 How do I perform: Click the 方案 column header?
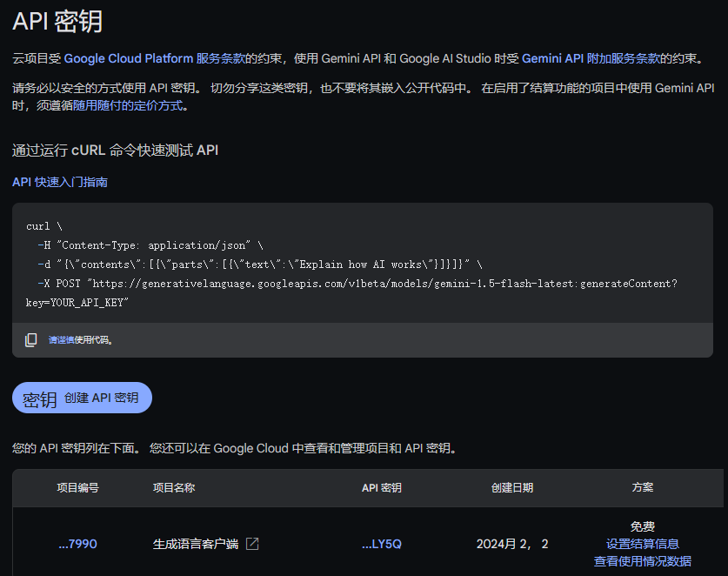point(643,487)
